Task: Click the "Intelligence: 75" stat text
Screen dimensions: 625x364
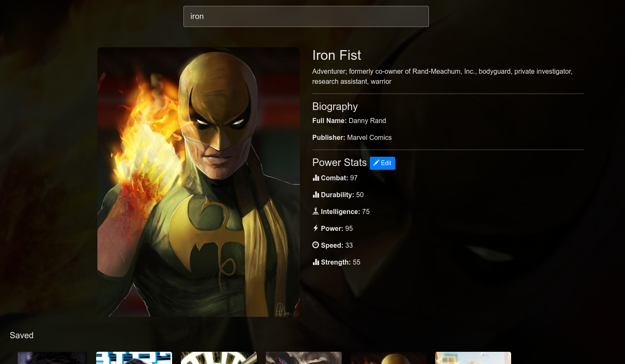Action: [x=345, y=211]
